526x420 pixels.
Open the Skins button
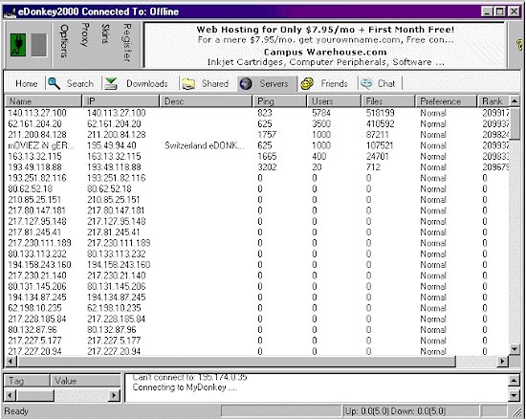coord(105,33)
